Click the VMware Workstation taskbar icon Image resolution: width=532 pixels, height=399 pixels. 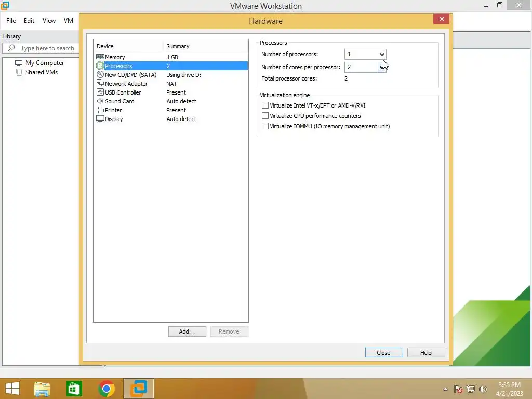pyautogui.click(x=139, y=389)
